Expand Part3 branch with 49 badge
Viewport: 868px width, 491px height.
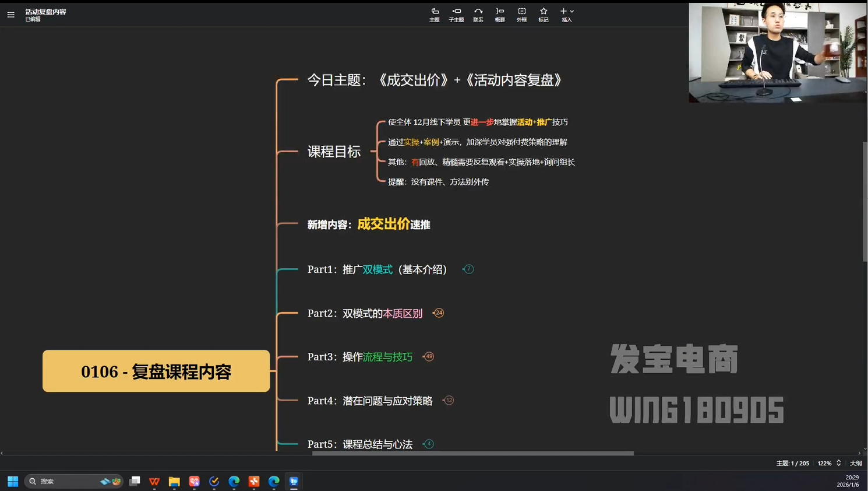(x=429, y=356)
